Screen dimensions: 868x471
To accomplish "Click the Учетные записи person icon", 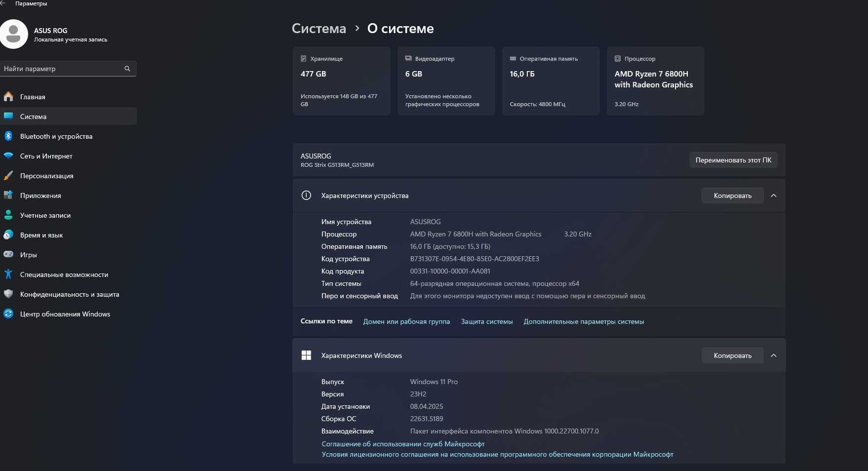I will [x=8, y=215].
